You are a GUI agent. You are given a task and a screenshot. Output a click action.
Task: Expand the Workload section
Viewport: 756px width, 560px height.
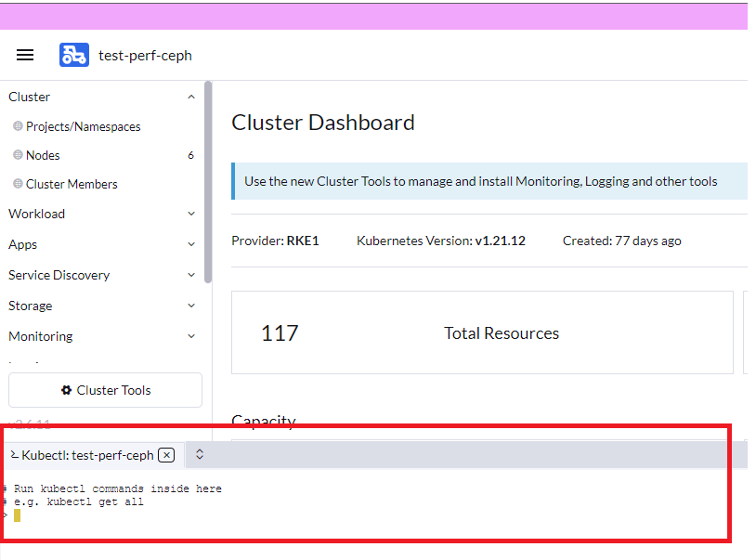pos(191,214)
